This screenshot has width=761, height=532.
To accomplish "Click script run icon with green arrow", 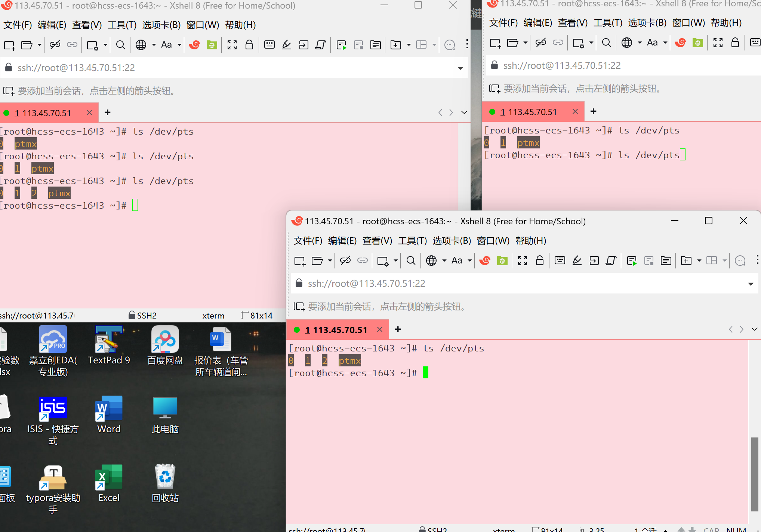I will (632, 261).
